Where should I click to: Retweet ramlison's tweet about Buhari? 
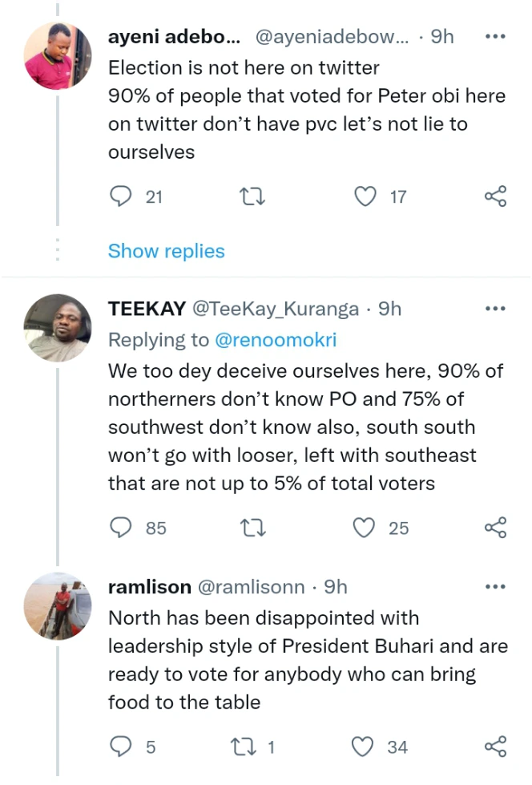(242, 747)
